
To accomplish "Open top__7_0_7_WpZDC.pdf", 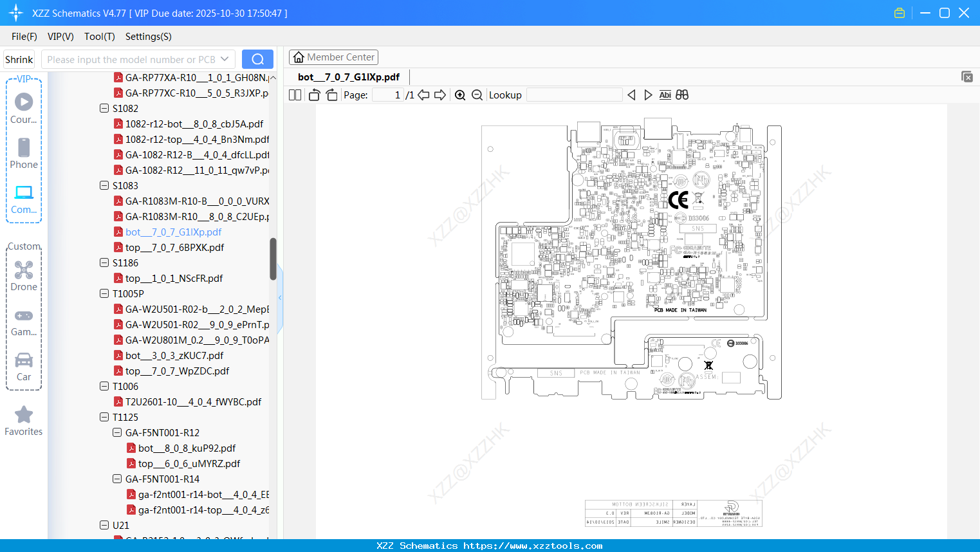I will click(178, 371).
